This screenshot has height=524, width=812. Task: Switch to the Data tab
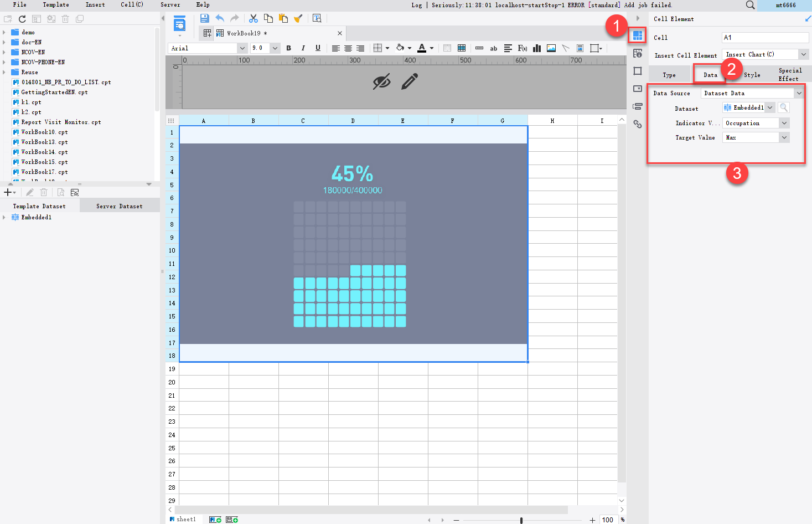(710, 75)
